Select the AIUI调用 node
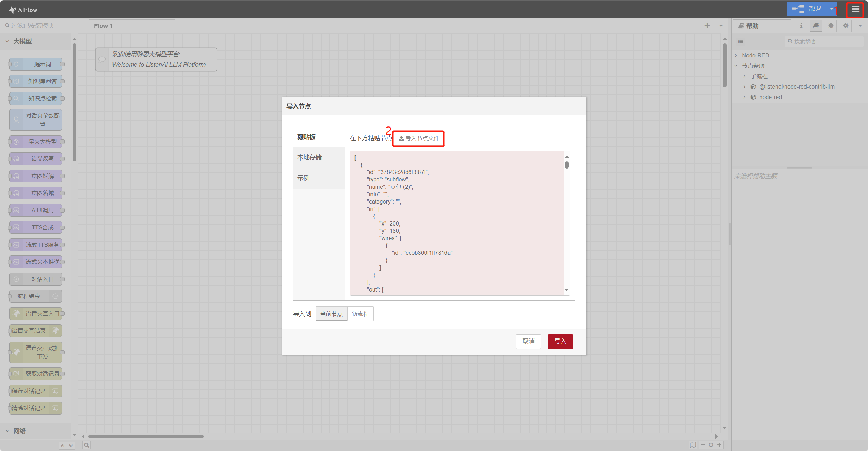Viewport: 868px width, 451px height. point(36,210)
